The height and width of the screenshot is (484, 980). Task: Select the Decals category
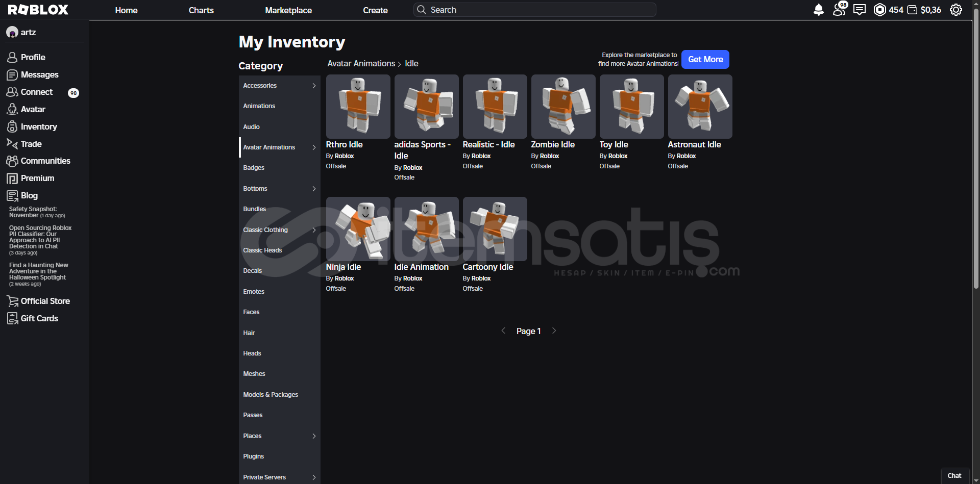point(280,271)
